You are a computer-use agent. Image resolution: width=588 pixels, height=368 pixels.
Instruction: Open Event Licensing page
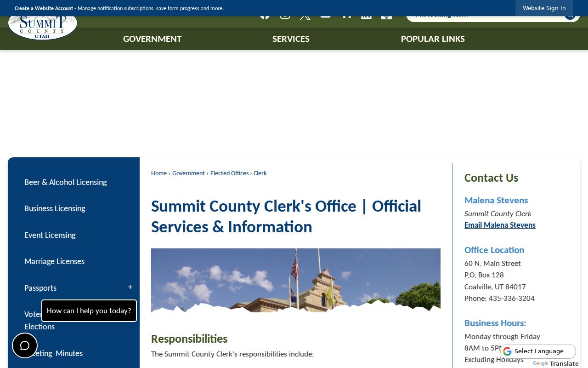pos(50,235)
